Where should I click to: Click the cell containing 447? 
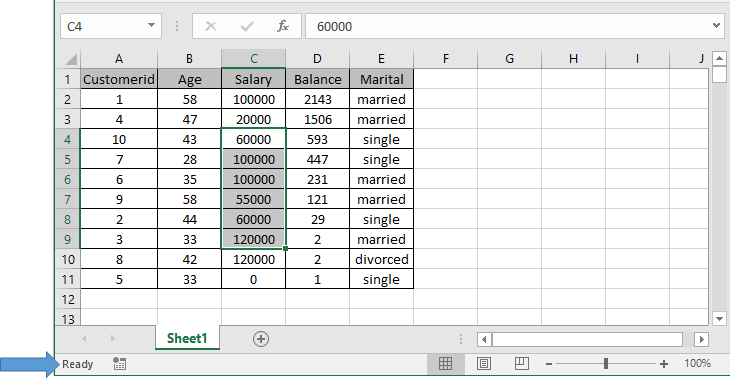tap(317, 159)
